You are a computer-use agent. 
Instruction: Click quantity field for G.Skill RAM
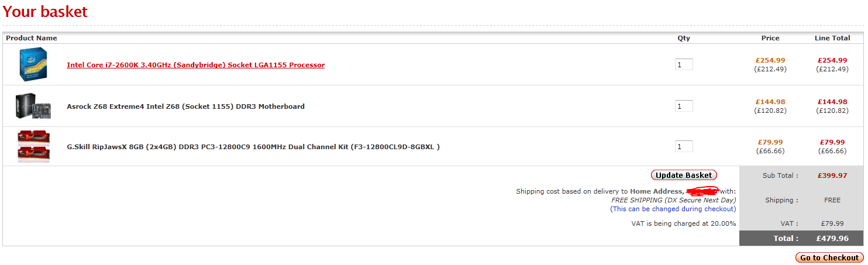[x=683, y=146]
